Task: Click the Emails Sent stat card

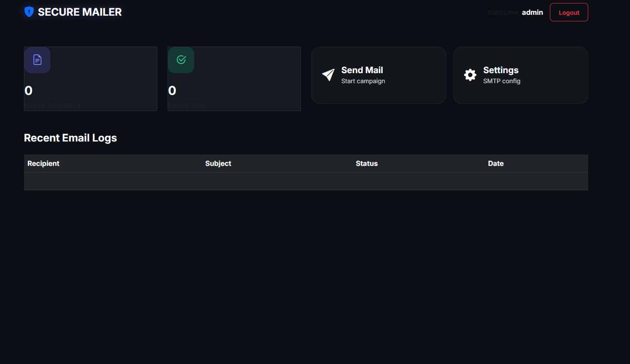Action: (234, 78)
